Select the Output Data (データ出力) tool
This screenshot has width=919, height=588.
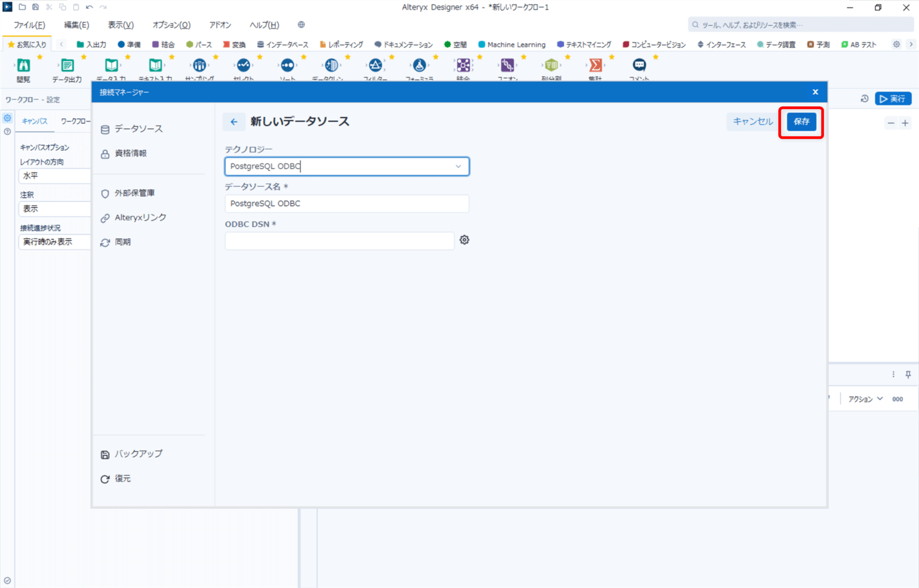point(67,65)
